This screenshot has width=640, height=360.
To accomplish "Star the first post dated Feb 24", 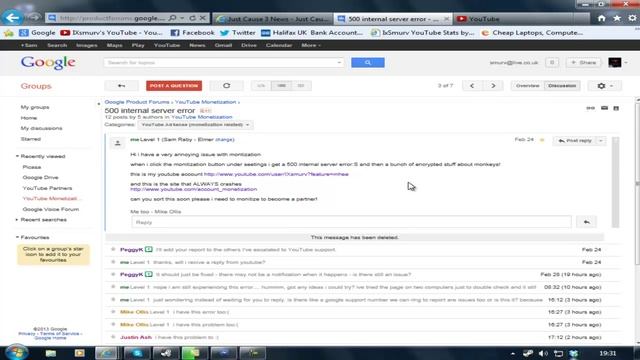I will pos(542,140).
